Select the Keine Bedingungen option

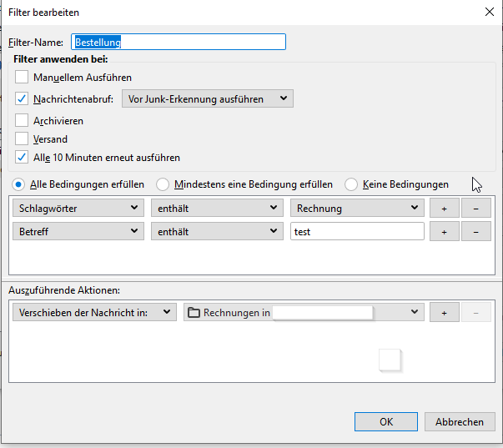tap(351, 184)
